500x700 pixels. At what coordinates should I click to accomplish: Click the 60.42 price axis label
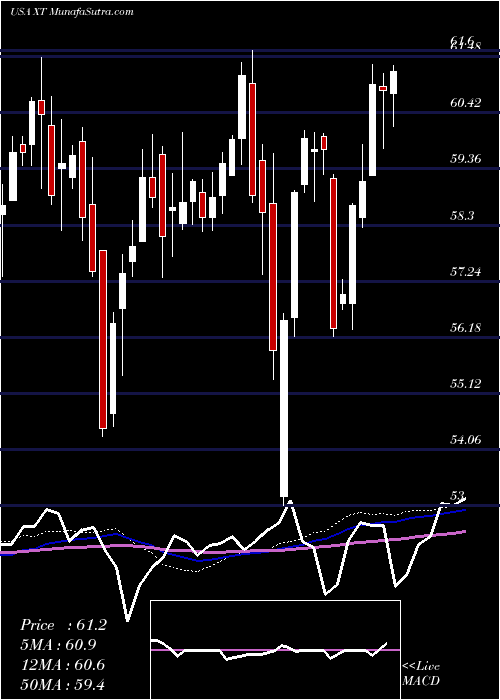[x=466, y=103]
